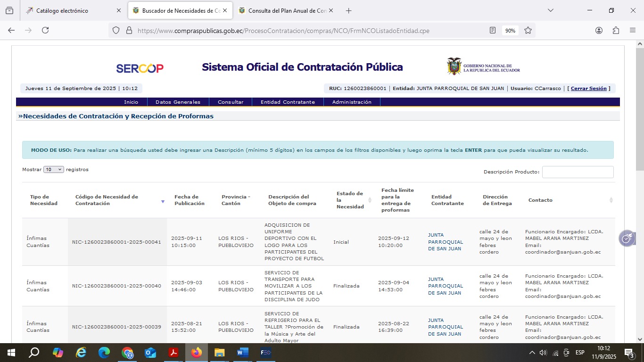Open the Firefox extensions puzzle icon
Image resolution: width=644 pixels, height=362 pixels.
(616, 30)
